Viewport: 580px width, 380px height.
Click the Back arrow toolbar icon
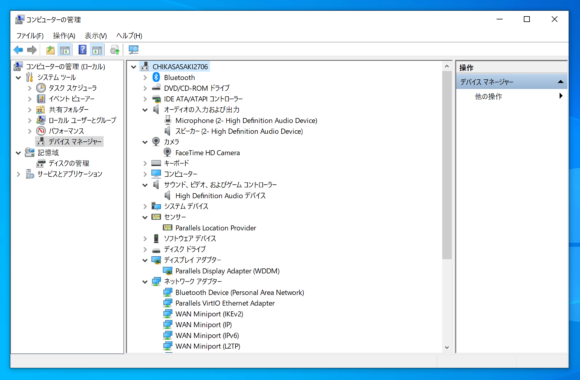18,50
